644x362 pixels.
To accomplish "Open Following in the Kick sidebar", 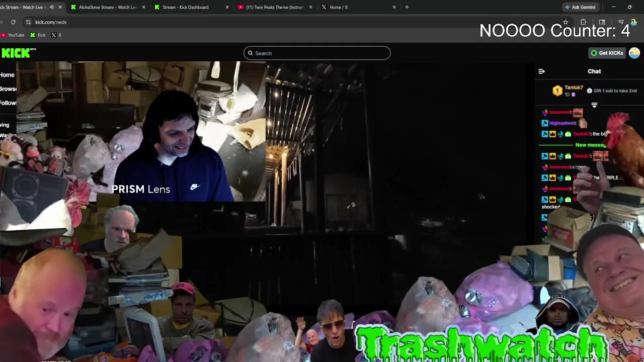I will pos(8,103).
